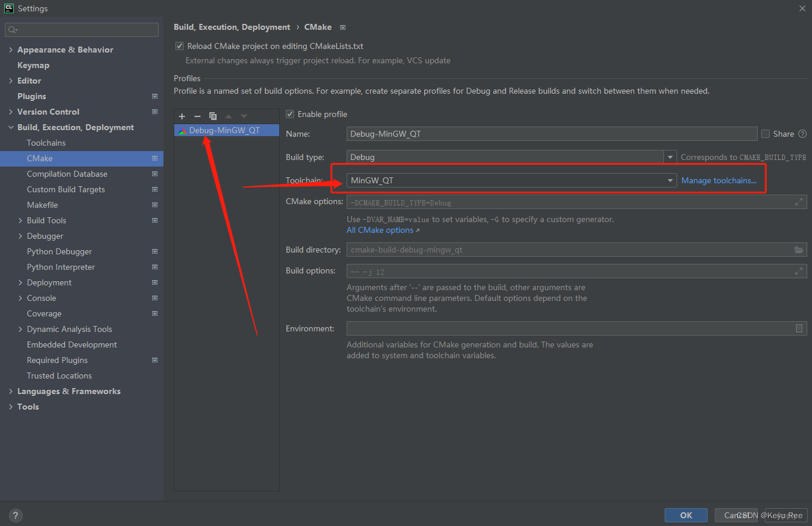Move profile down arrow
Screen dimensions: 812x526
(x=244, y=116)
